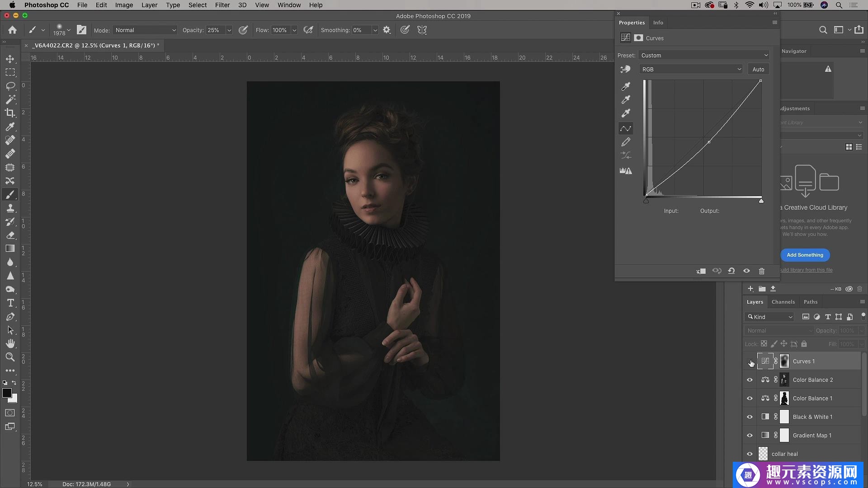Expand the brush Mode Normal dropdown
This screenshot has width=868, height=488.
[145, 30]
